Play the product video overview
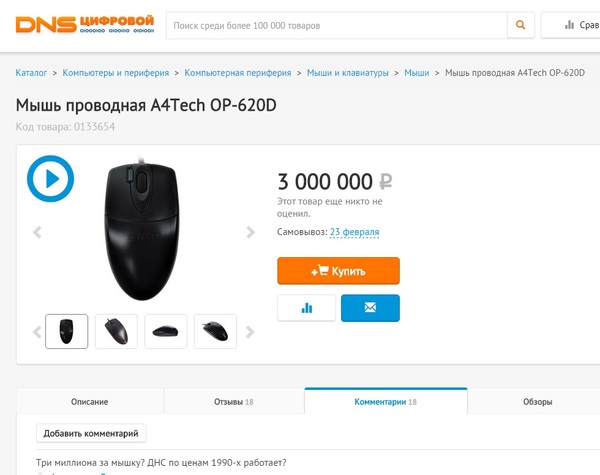The height and width of the screenshot is (475, 600). [50, 179]
